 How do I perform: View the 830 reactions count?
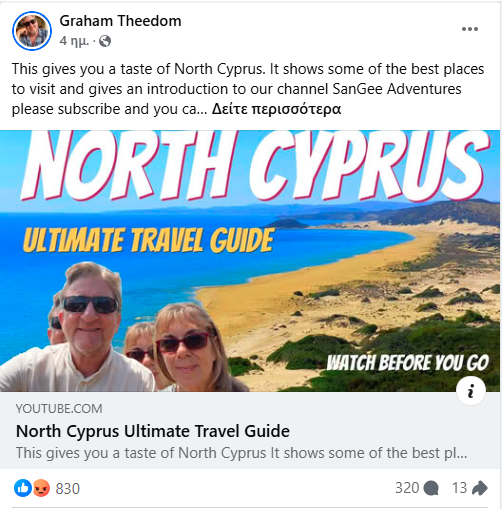68,489
